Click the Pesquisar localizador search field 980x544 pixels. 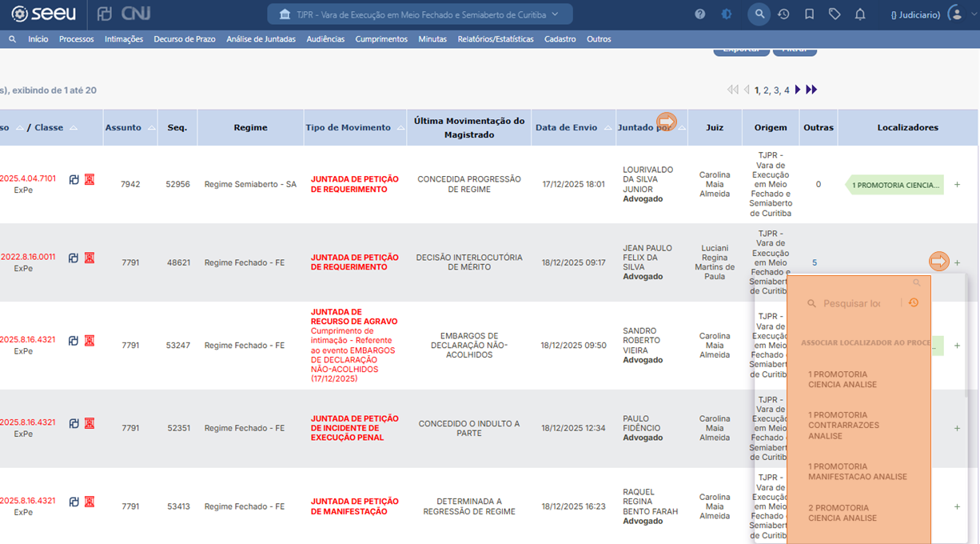click(851, 304)
